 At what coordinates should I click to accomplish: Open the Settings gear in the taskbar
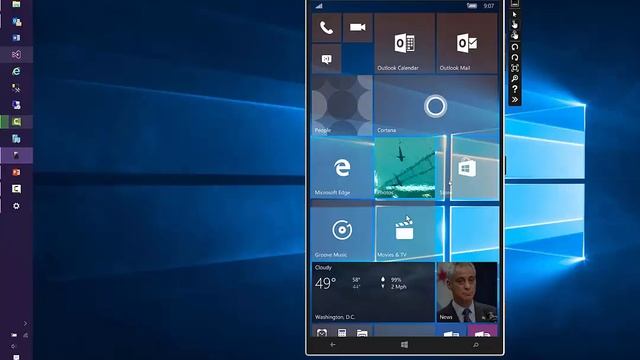click(x=16, y=206)
